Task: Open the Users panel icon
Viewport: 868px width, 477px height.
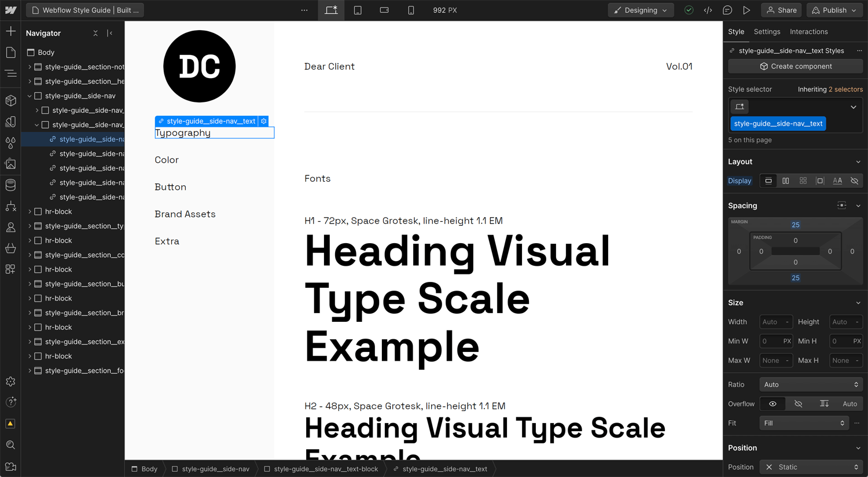Action: tap(10, 227)
